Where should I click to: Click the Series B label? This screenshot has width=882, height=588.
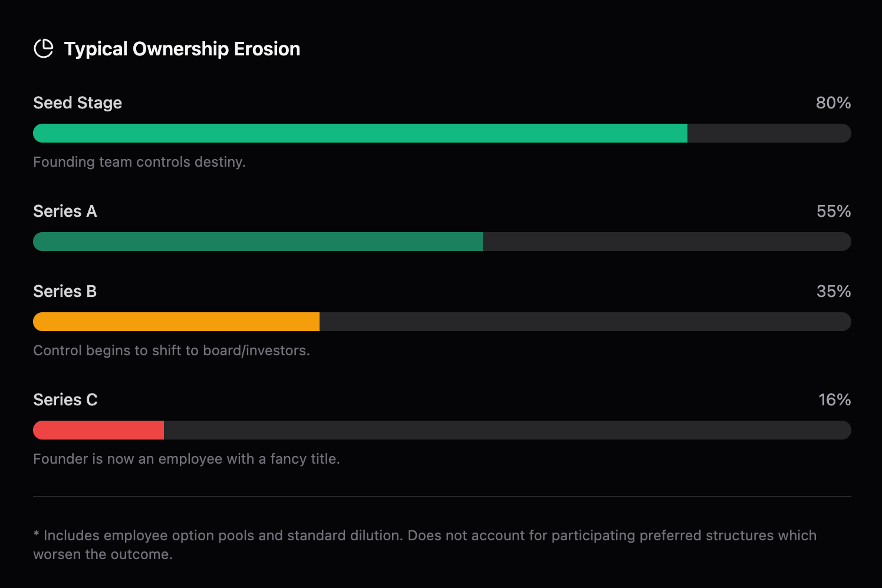tap(65, 291)
